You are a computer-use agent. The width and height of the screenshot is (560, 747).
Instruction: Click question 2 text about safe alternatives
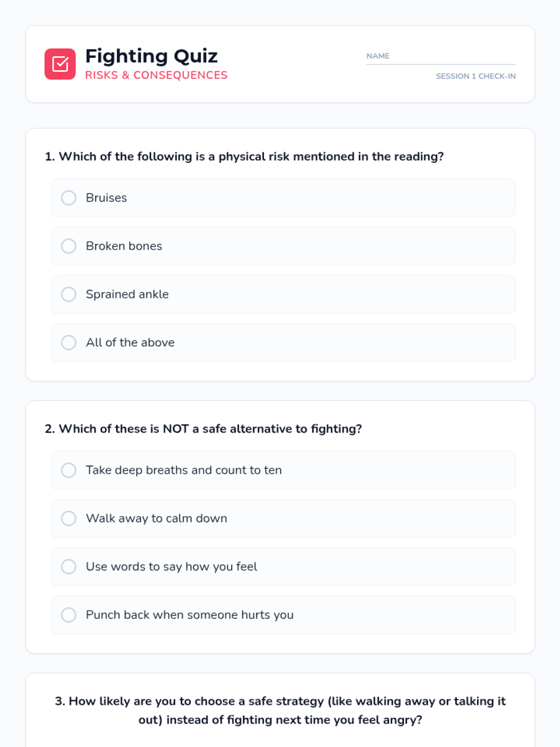(203, 429)
